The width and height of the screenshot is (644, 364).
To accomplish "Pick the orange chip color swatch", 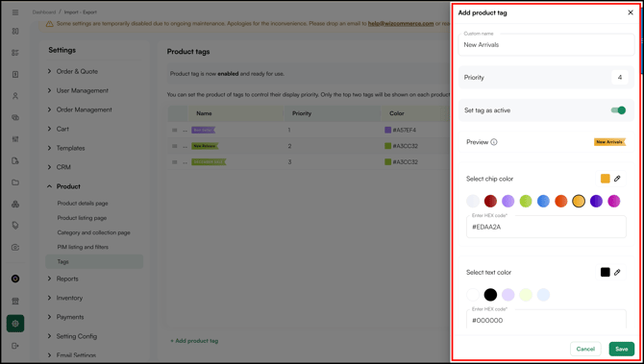I will (x=561, y=201).
